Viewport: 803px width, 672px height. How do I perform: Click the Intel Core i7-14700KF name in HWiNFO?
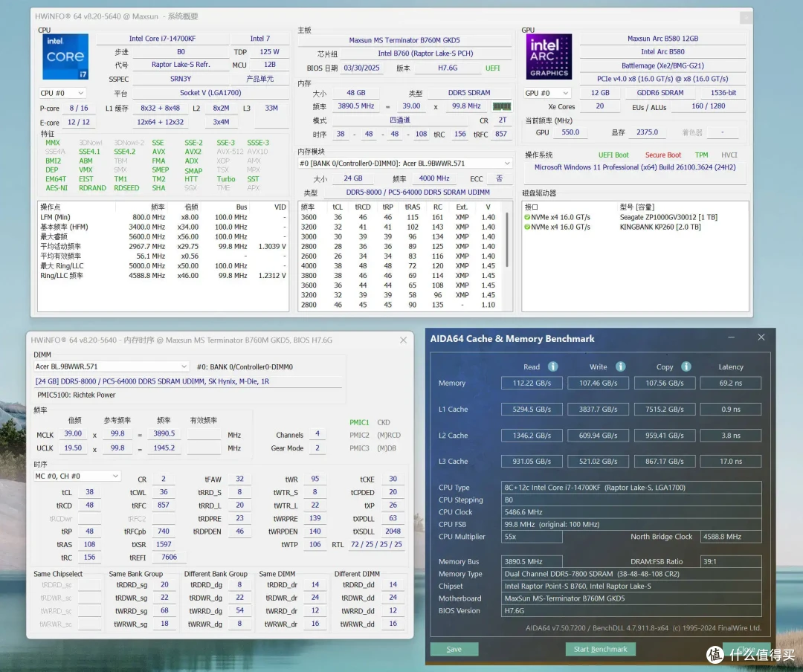coord(162,39)
